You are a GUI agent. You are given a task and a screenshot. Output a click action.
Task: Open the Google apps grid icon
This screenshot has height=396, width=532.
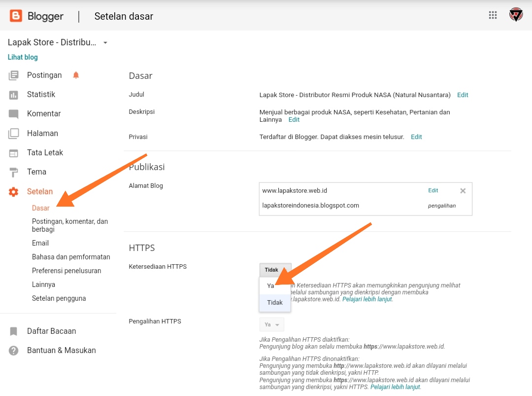[x=493, y=15]
